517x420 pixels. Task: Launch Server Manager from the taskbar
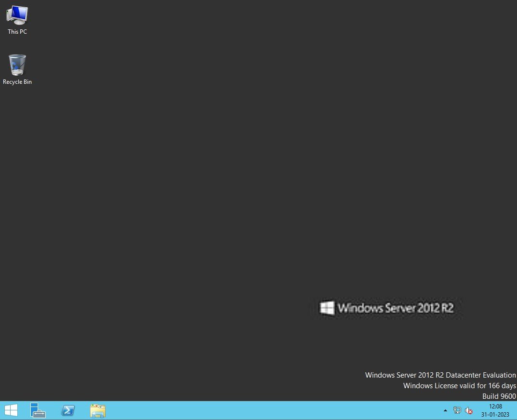[38, 410]
